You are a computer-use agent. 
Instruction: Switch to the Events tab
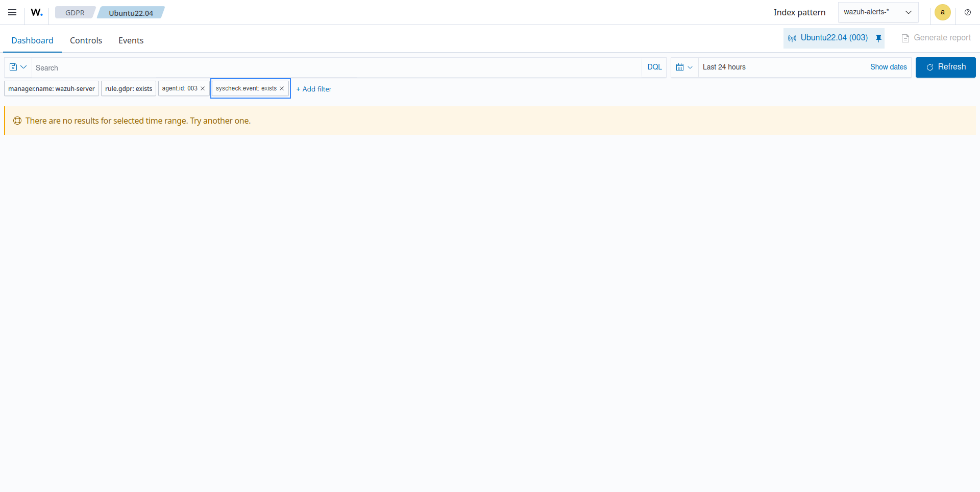coord(131,40)
